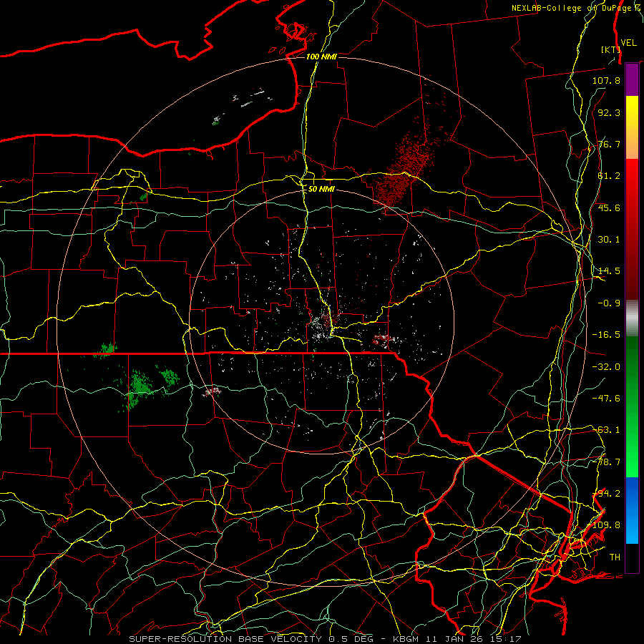Select the -47.6 velocity scale value
Viewport: 644px width, 644px height.
pos(606,399)
